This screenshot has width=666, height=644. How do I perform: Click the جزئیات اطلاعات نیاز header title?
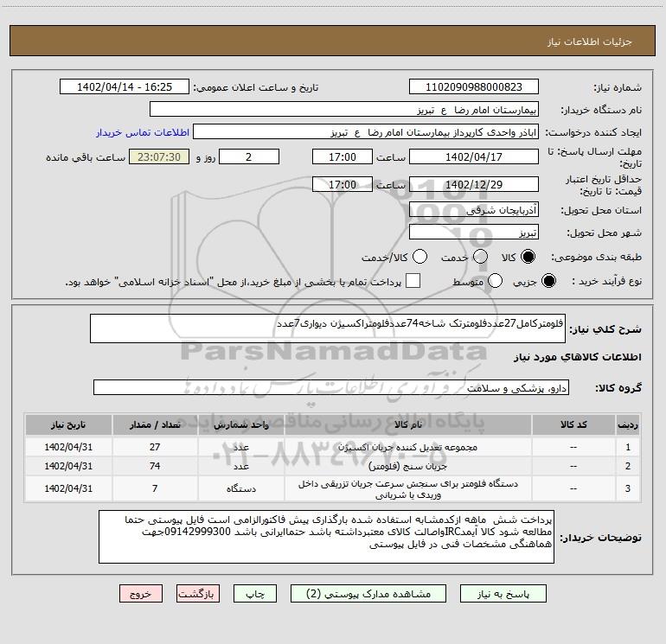point(590,41)
